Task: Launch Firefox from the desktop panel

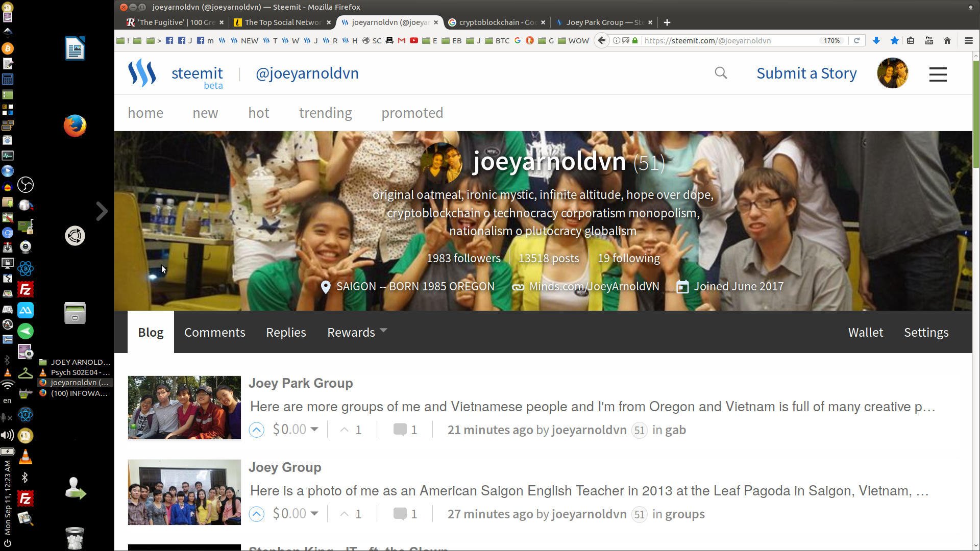Action: (75, 126)
